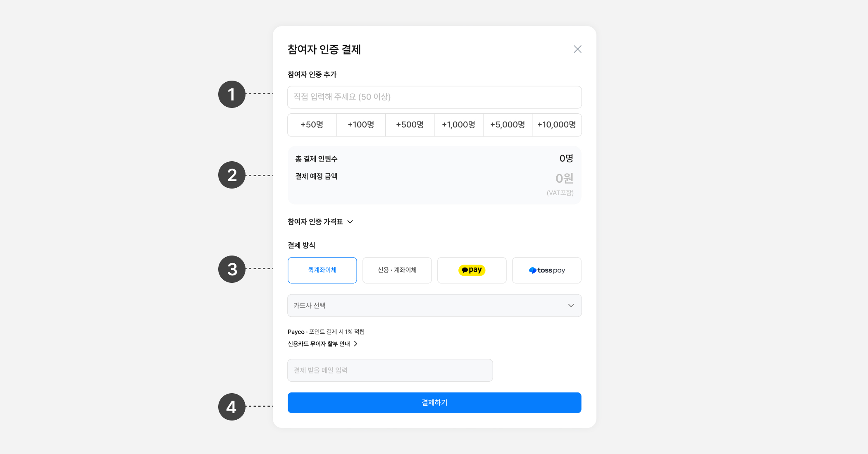Choose 신용 · 계좌이체 payment option
Screen dimensions: 868x454
click(x=397, y=270)
